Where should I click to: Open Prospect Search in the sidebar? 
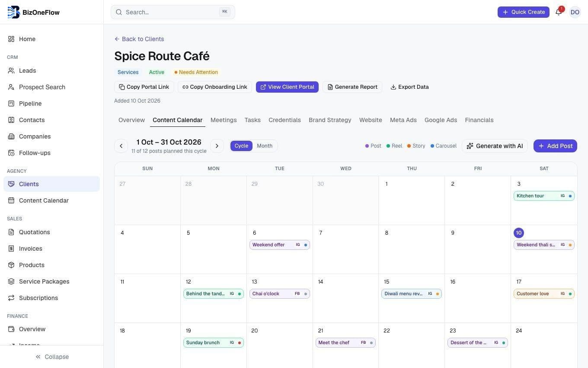[51, 87]
